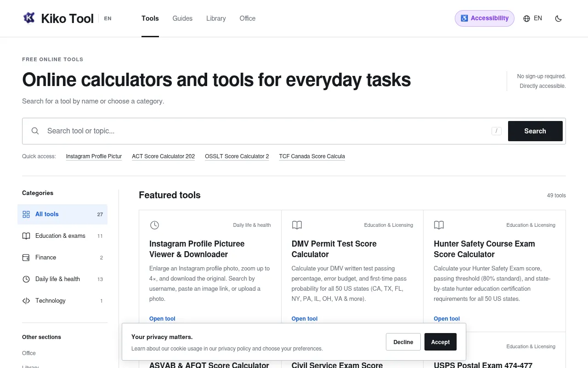Click the book icon on Hunter Safety card

point(439,225)
